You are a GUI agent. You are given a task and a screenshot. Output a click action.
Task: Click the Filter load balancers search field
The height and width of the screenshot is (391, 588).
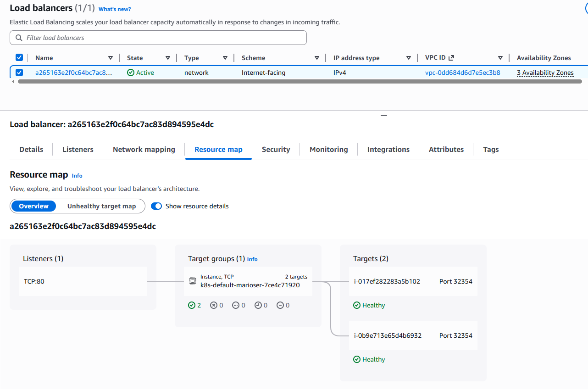[158, 38]
